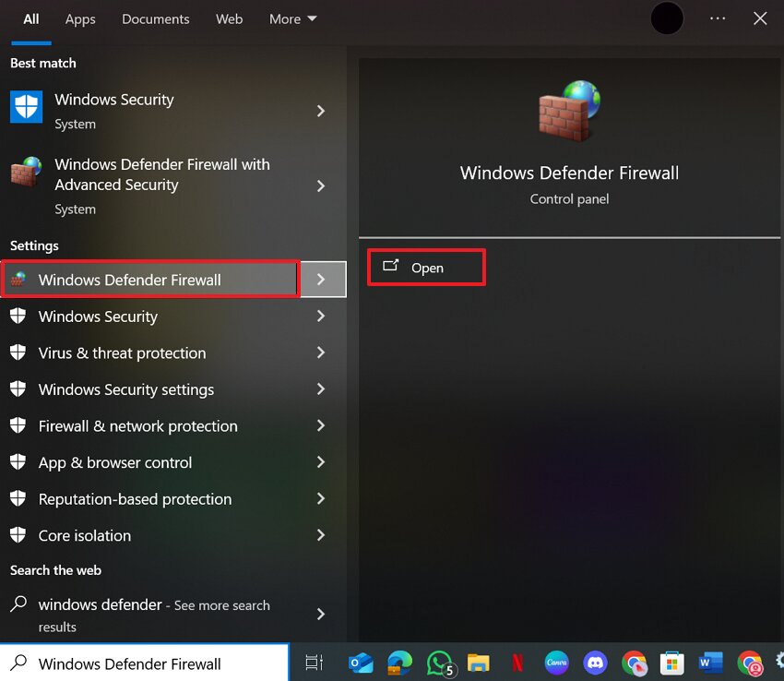This screenshot has width=784, height=681.
Task: Click Open under Windows Defender Firewall
Action: point(426,268)
